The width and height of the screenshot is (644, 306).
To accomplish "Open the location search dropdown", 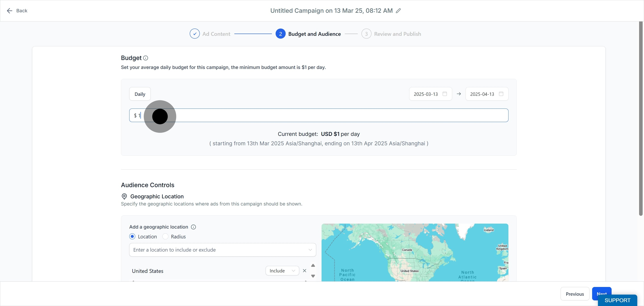I will point(222,250).
